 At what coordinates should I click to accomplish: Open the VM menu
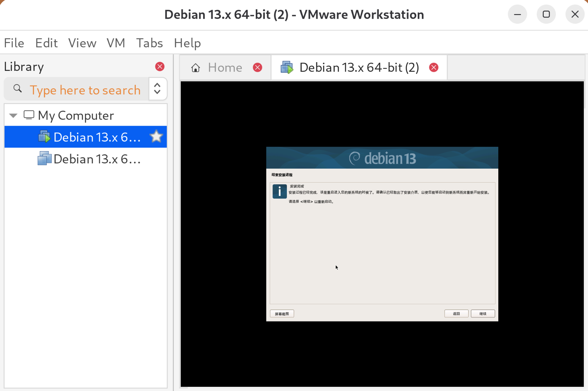pos(116,43)
